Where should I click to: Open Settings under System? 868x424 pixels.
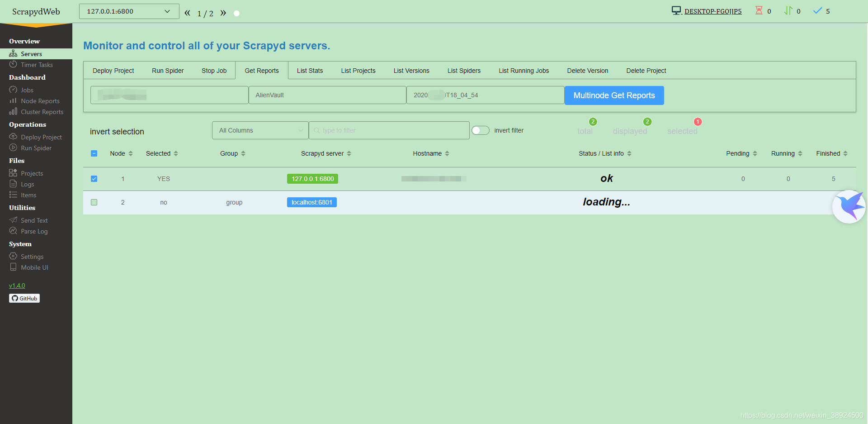pyautogui.click(x=32, y=256)
